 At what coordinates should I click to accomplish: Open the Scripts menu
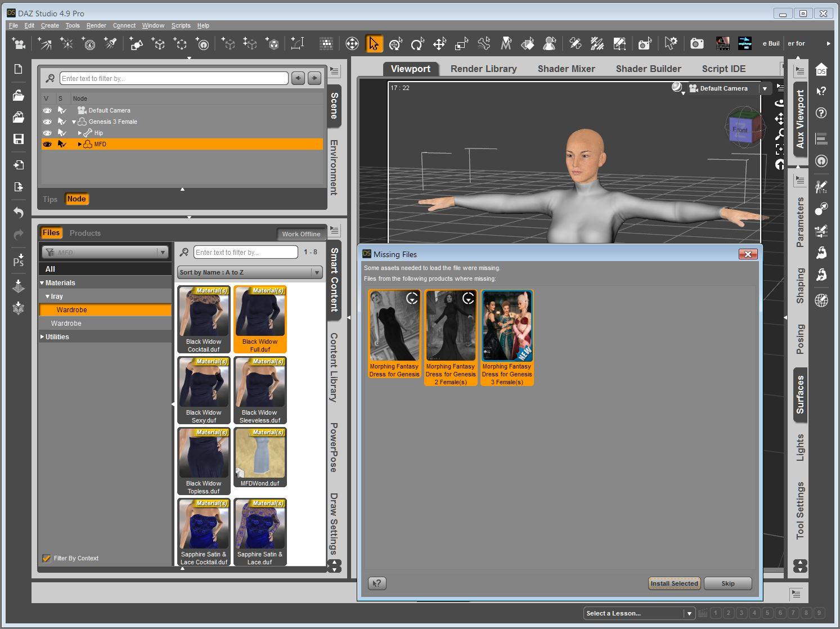(181, 25)
